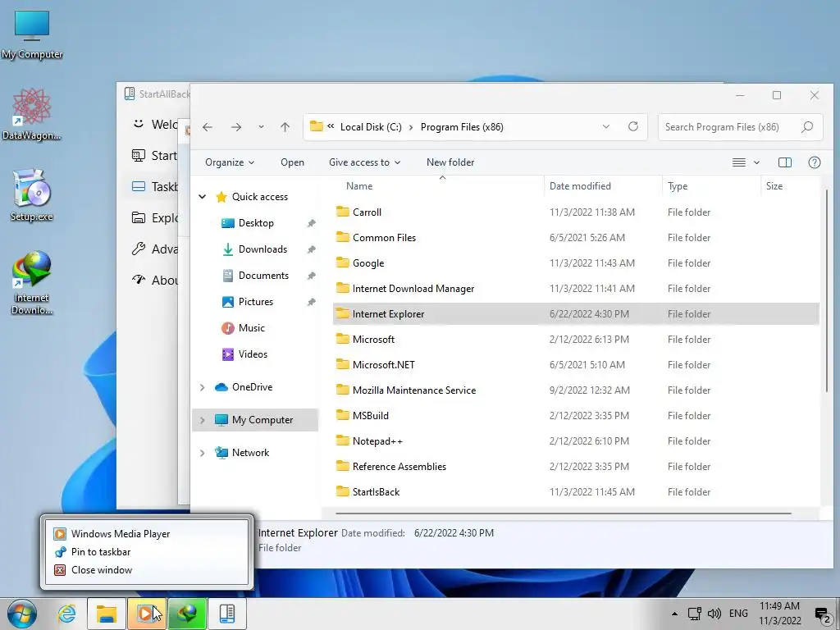Open the volume tray icon
The height and width of the screenshot is (630, 840).
[714, 614]
